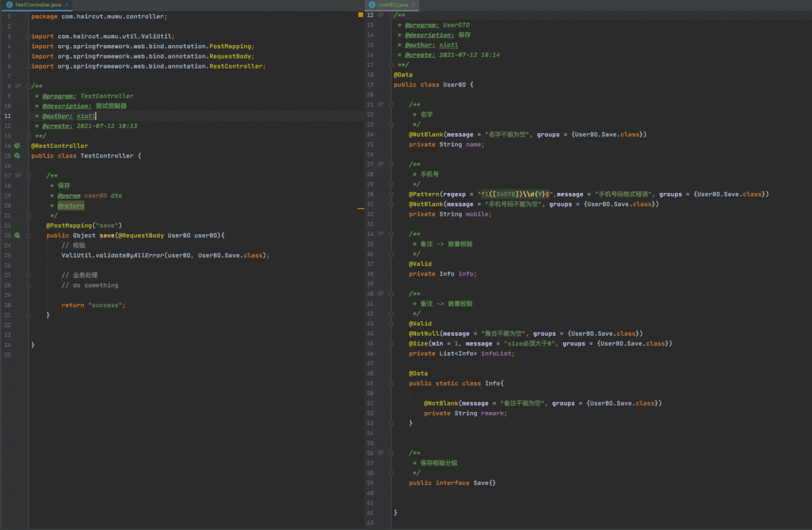The image size is (812, 530).
Task: Toggle rendered doc icon at TestController line 17
Action: point(18,176)
